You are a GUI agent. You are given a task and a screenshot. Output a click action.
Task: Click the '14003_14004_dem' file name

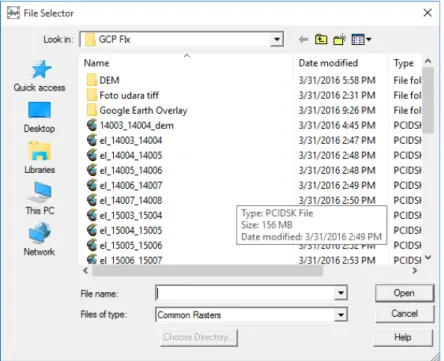(137, 125)
